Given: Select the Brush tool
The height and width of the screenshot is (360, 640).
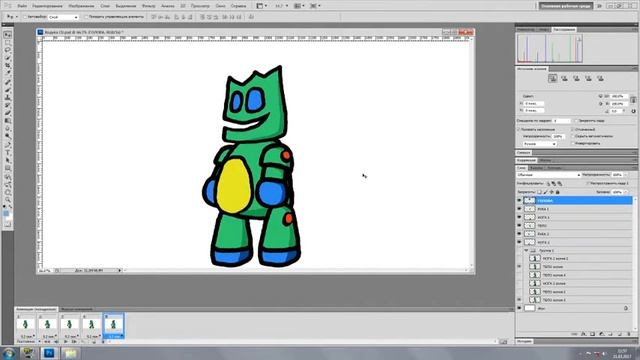Looking at the screenshot, I should tap(7, 91).
